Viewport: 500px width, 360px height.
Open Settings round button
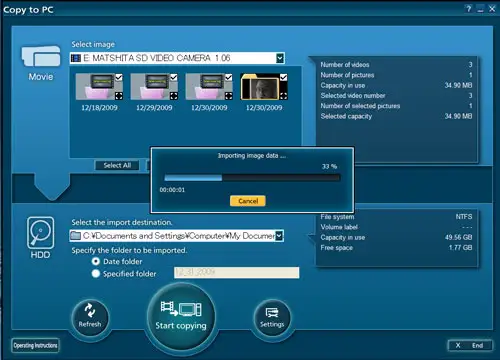click(x=272, y=317)
